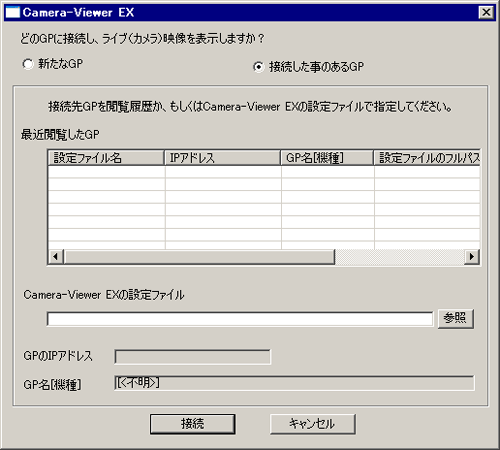Click the 設定ファイルのフルパス column header
The image size is (500, 450).
[427, 158]
